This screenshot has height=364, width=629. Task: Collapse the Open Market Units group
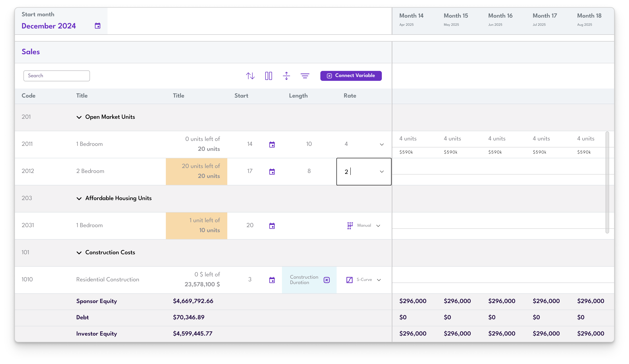coord(79,117)
